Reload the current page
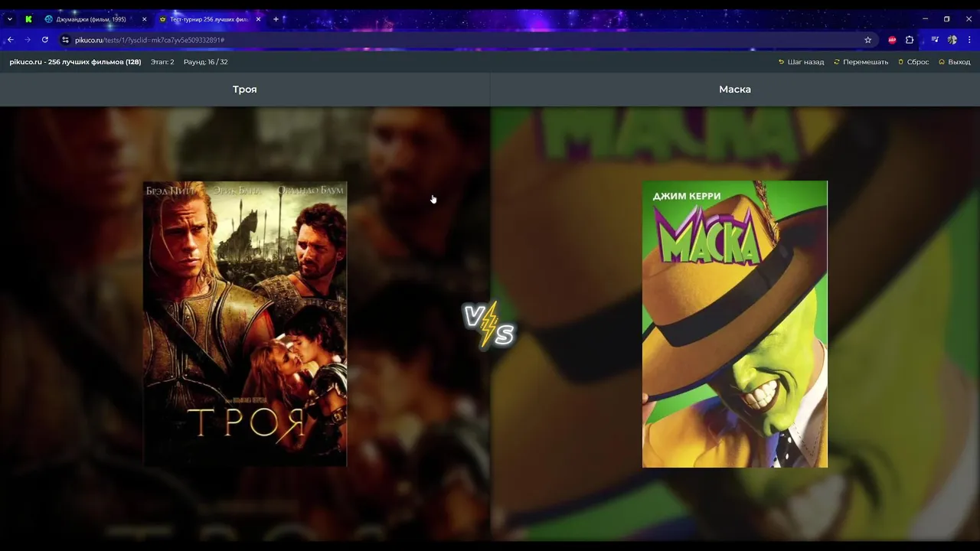This screenshot has height=551, width=980. pos(45,40)
